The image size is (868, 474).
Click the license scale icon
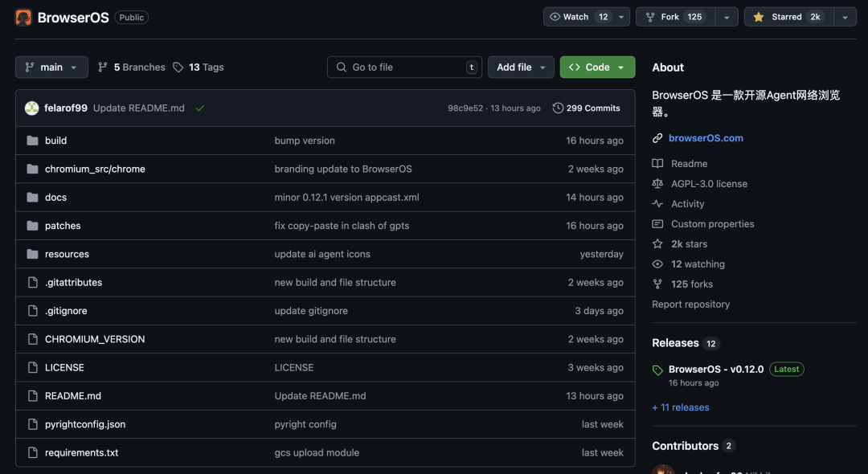[657, 184]
